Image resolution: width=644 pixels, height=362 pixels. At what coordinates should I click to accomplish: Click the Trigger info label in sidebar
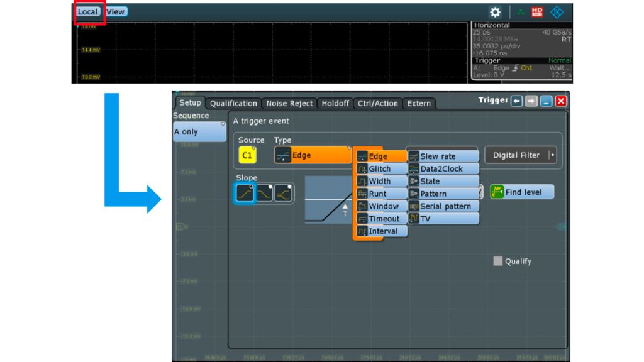point(487,60)
